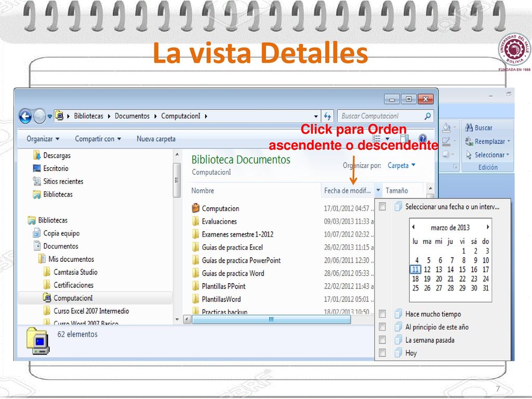Select day 11 in the calendar
The height and width of the screenshot is (399, 532).
415,270
